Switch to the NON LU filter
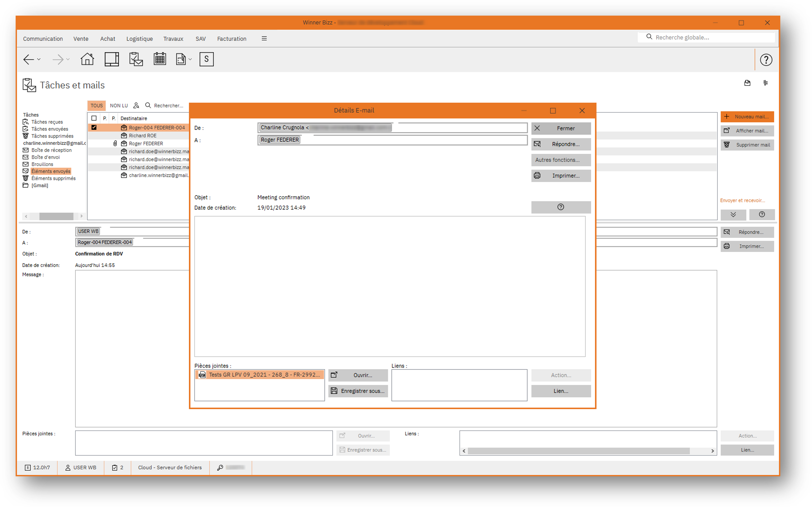Image resolution: width=812 pixels, height=508 pixels. [x=119, y=106]
